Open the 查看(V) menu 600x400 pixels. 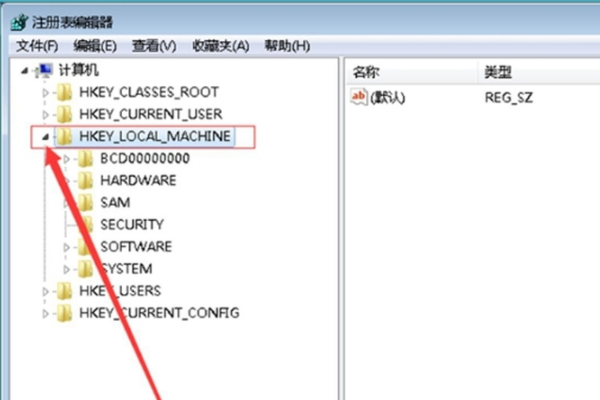[x=154, y=46]
